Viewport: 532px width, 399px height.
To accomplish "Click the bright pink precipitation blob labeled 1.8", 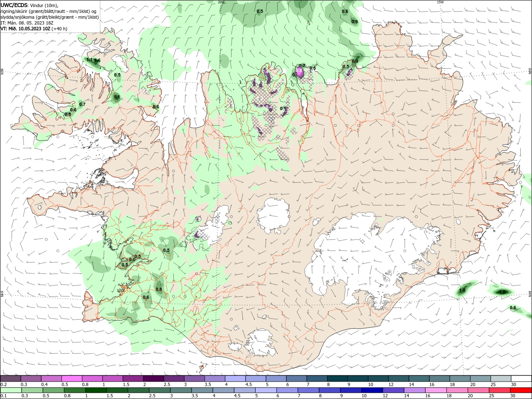I will point(300,72).
